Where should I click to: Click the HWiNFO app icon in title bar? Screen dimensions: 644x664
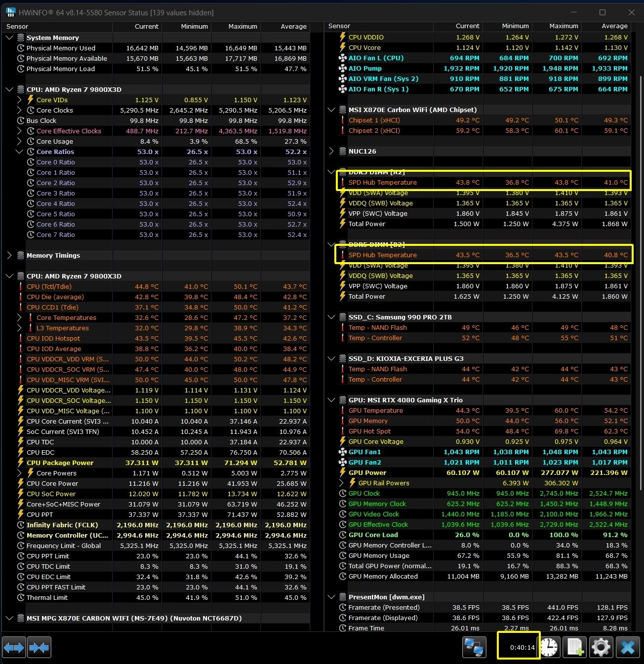10,12
